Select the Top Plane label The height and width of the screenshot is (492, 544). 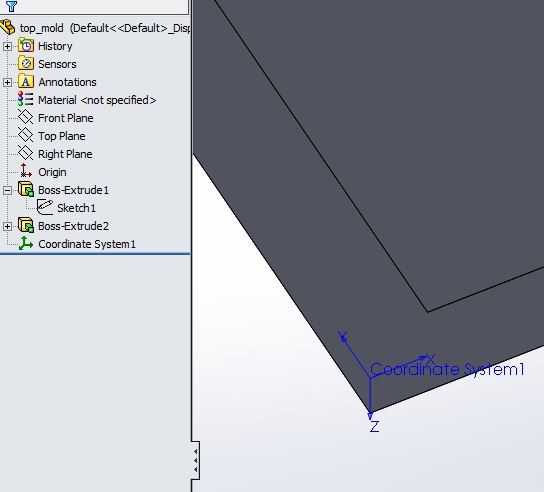click(62, 136)
